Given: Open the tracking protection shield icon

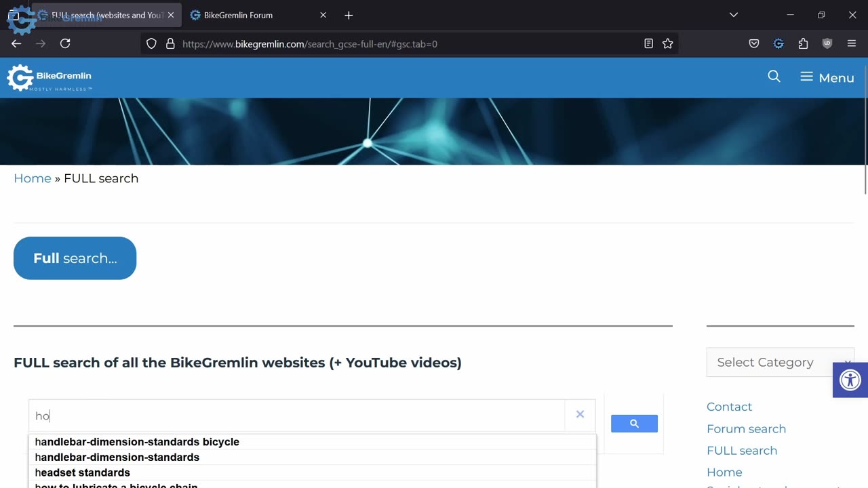Looking at the screenshot, I should point(151,43).
